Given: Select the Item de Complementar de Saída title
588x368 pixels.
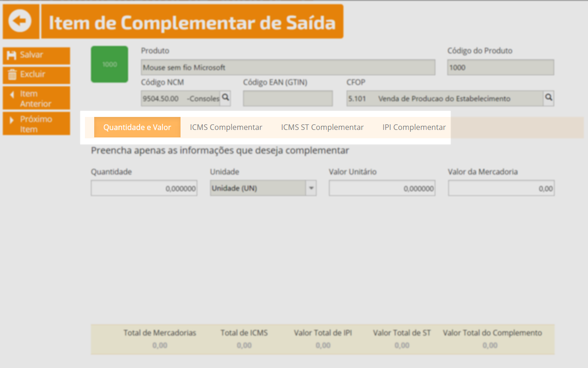Looking at the screenshot, I should tap(192, 22).
